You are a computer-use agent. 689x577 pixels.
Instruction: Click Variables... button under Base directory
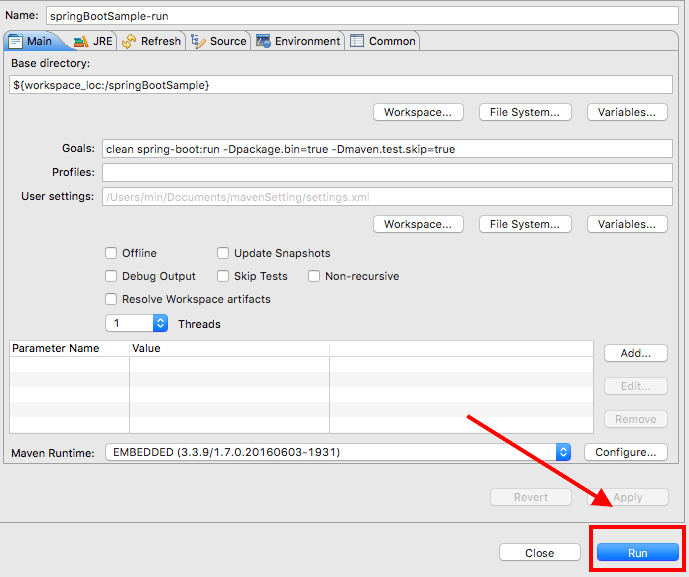627,112
